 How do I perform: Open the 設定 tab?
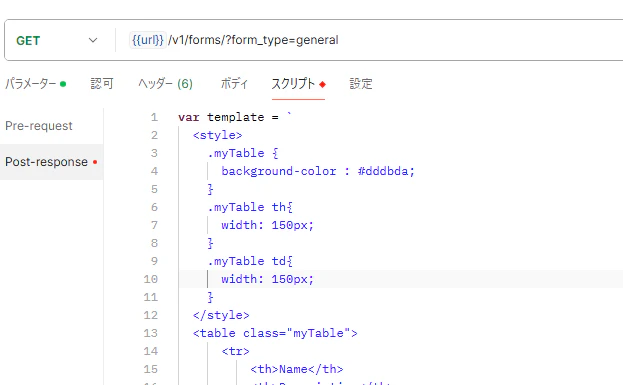pyautogui.click(x=361, y=84)
